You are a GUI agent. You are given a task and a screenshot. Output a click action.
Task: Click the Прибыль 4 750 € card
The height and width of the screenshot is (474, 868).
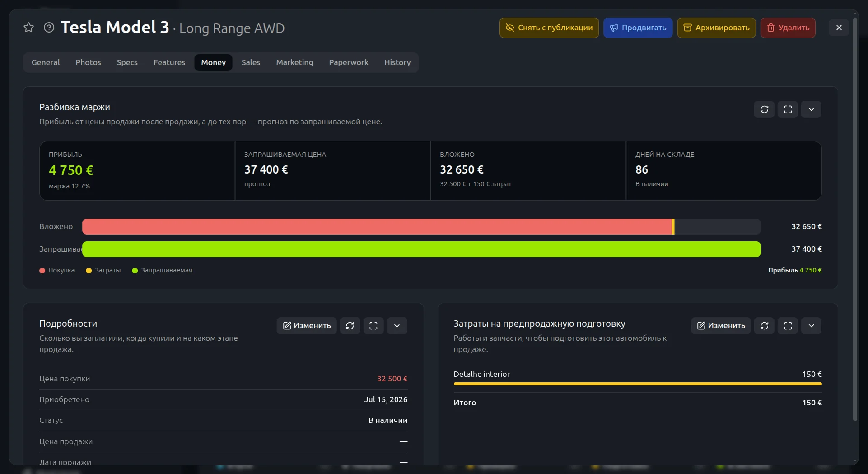(x=137, y=171)
